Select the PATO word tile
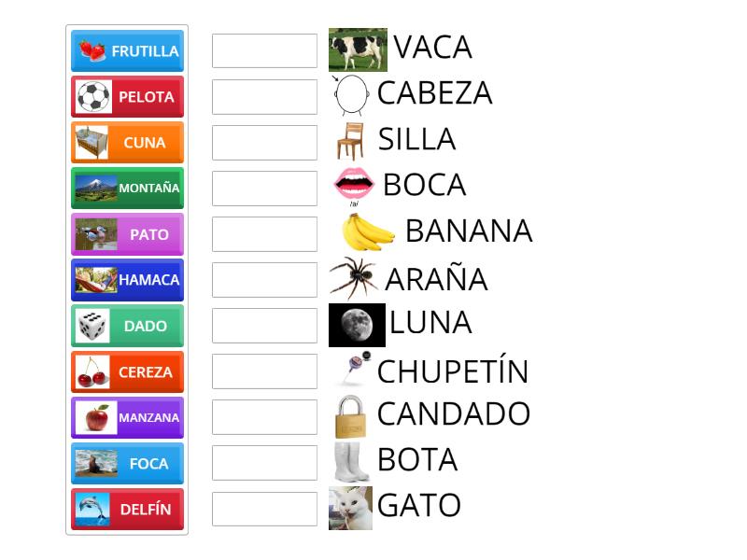 127,234
